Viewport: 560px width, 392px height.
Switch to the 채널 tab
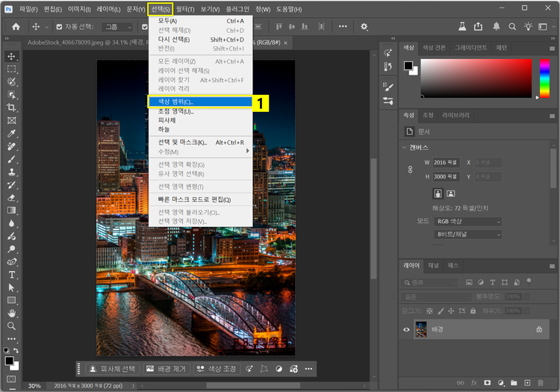(434, 265)
